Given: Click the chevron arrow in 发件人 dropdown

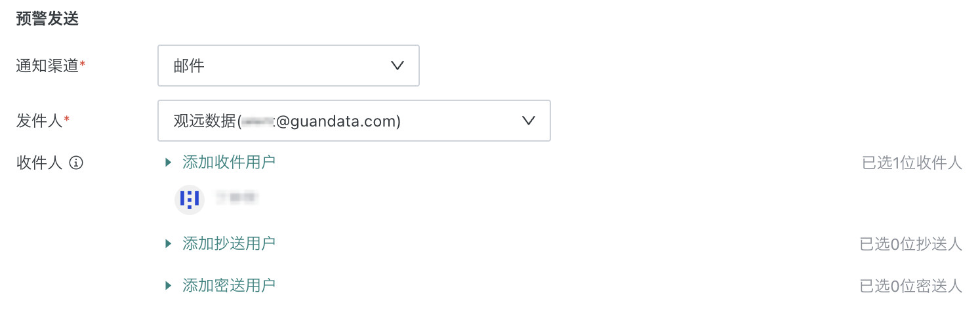Looking at the screenshot, I should [528, 121].
